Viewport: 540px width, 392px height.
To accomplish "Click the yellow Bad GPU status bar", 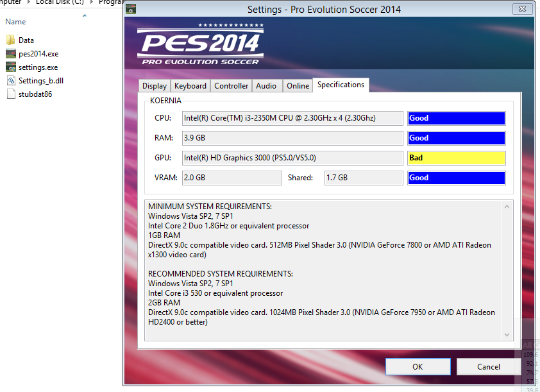I will 456,158.
